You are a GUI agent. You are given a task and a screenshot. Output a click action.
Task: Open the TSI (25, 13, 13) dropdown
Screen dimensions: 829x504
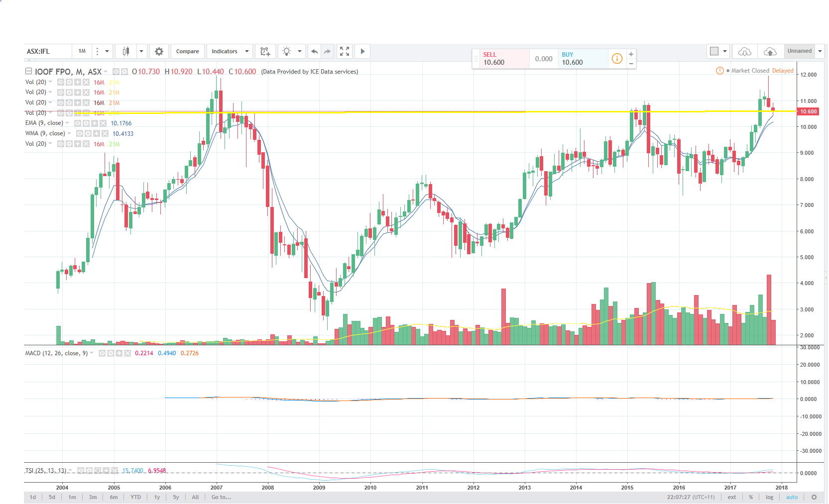[x=71, y=471]
